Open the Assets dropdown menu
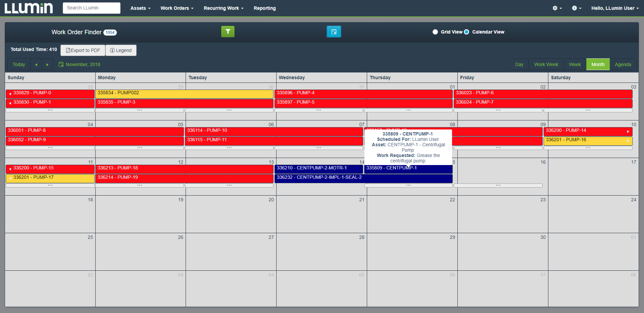644x313 pixels. pos(140,8)
